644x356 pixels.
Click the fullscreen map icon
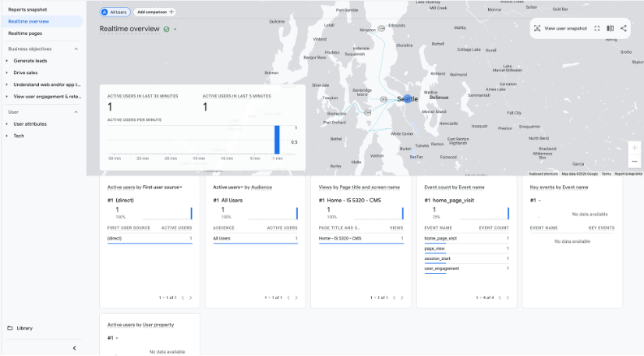pyautogui.click(x=597, y=28)
